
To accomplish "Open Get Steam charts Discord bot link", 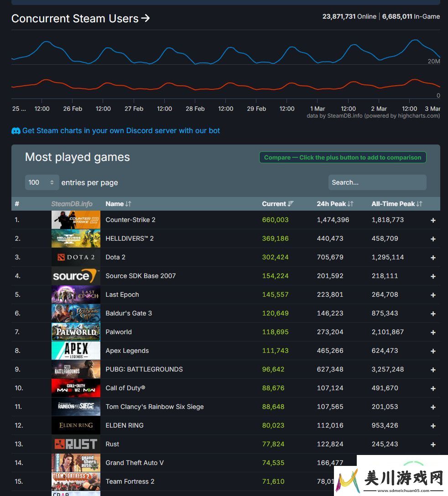I will (121, 131).
